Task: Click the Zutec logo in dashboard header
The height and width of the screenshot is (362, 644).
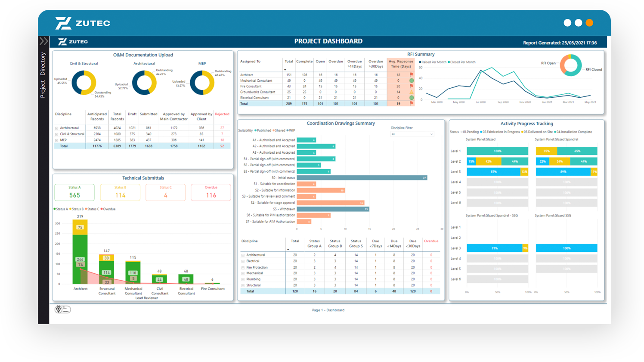Action: [73, 42]
